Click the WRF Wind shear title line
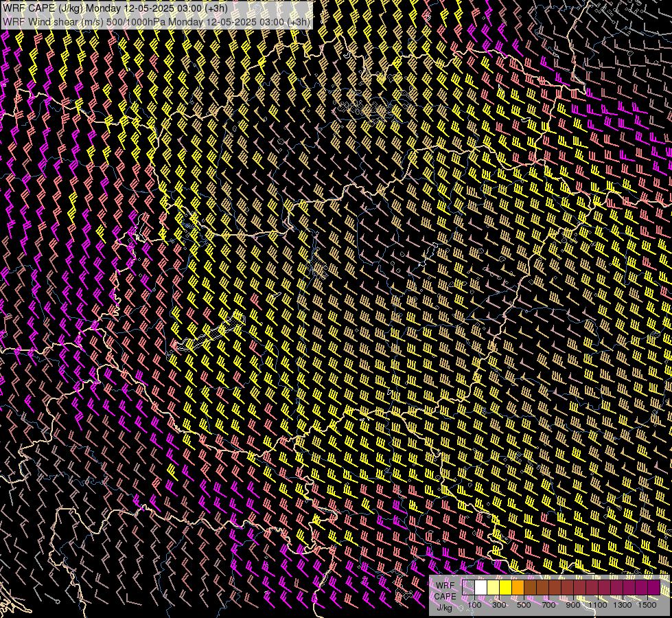Viewport: 672px width, 618px height. point(157,22)
